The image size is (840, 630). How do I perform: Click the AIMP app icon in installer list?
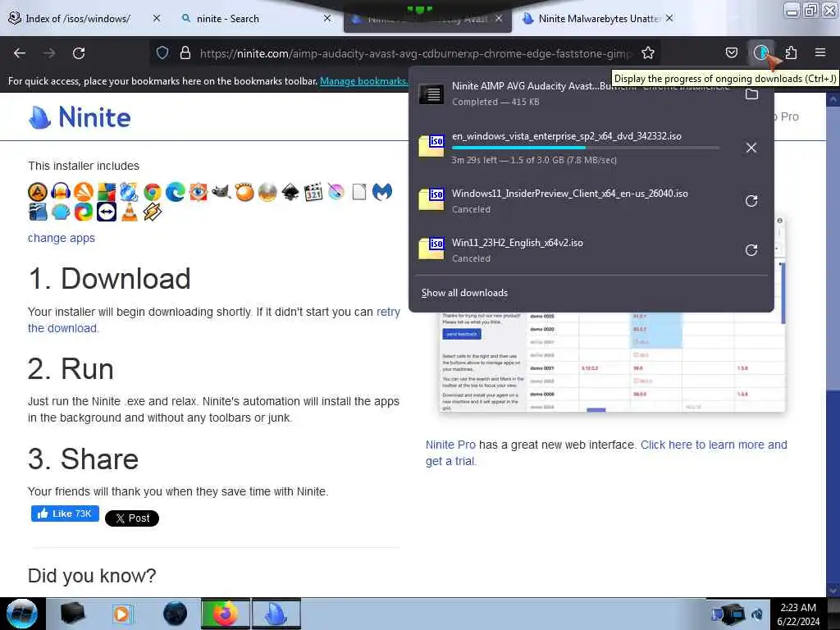click(38, 192)
